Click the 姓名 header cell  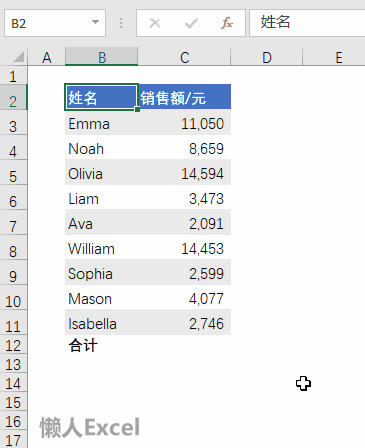tap(101, 97)
